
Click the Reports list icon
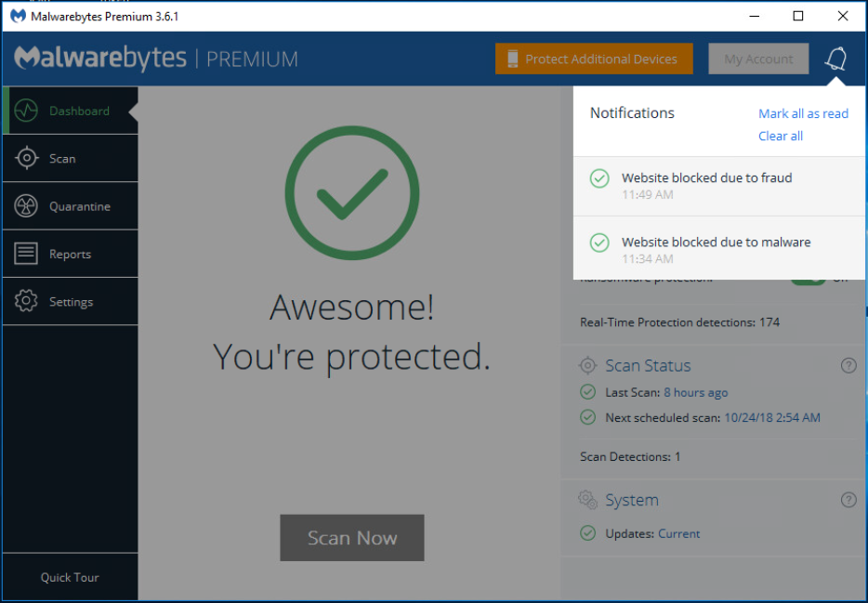(x=26, y=254)
